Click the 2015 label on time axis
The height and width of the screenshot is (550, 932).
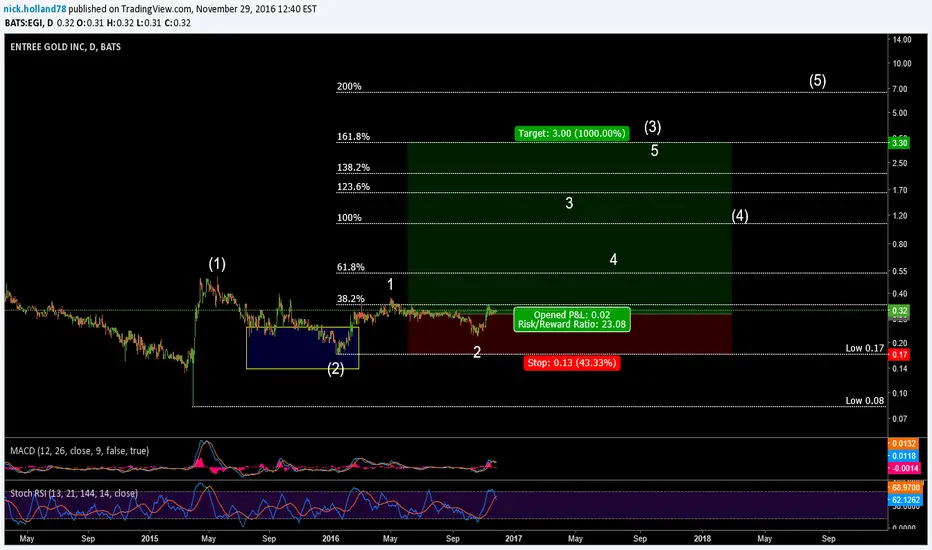pyautogui.click(x=150, y=539)
